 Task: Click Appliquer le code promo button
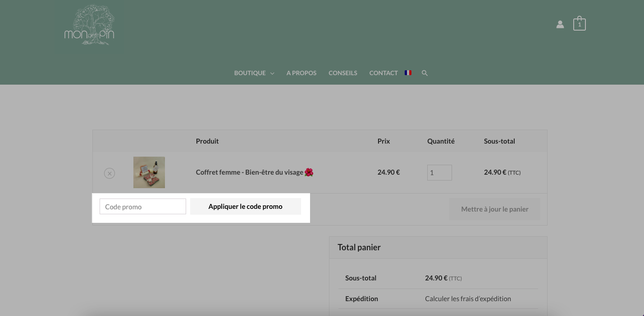click(x=246, y=207)
